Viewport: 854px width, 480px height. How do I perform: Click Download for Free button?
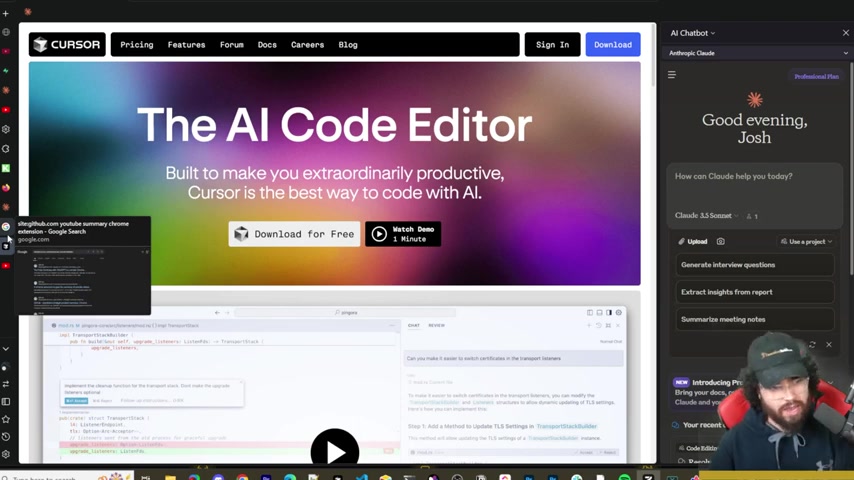tap(294, 234)
